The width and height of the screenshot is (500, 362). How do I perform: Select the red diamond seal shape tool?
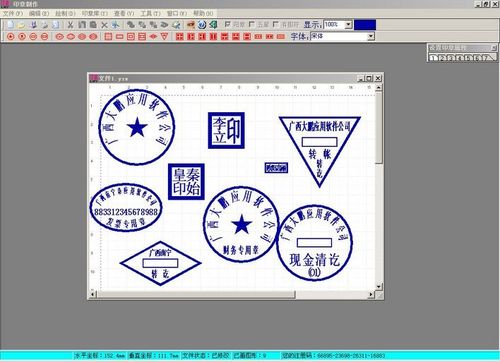coord(153,36)
